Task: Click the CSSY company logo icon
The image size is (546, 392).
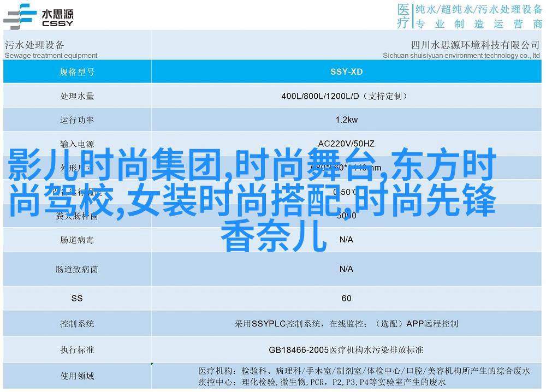Action: click(x=20, y=16)
